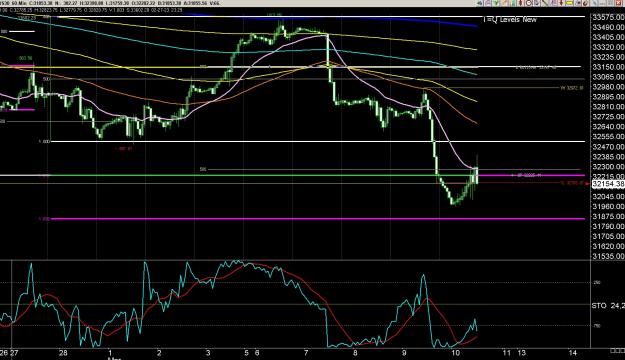Click the red close X icon in toolbar
625x360 pixels.
tap(618, 3)
